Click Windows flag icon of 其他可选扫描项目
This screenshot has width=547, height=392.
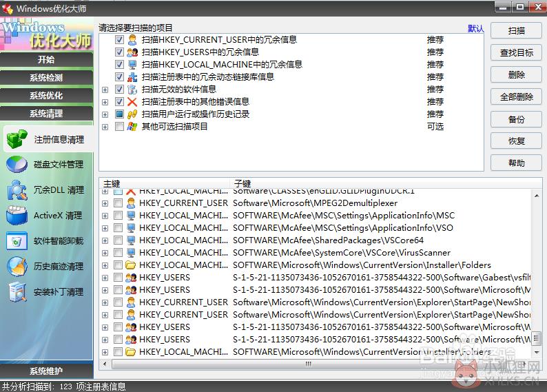coord(132,127)
